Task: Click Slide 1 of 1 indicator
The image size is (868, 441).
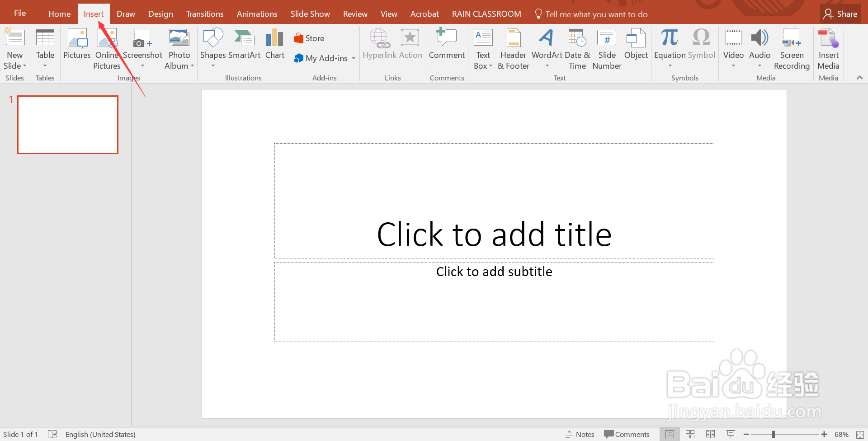Action: [20, 434]
